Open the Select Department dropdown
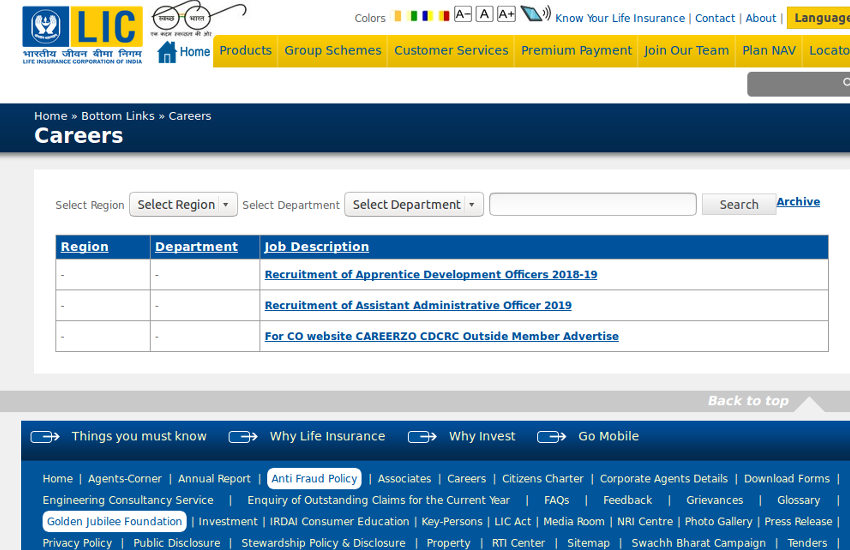The image size is (850, 550). (413, 205)
